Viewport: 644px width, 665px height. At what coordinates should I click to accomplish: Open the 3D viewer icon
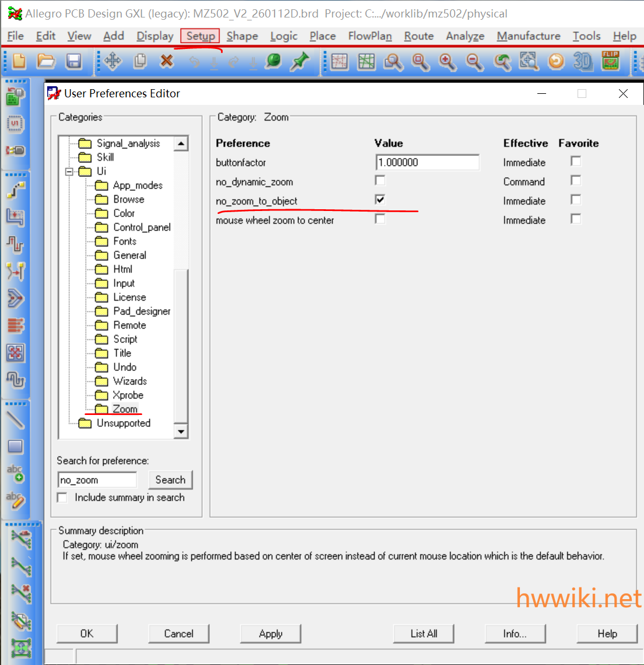(582, 61)
